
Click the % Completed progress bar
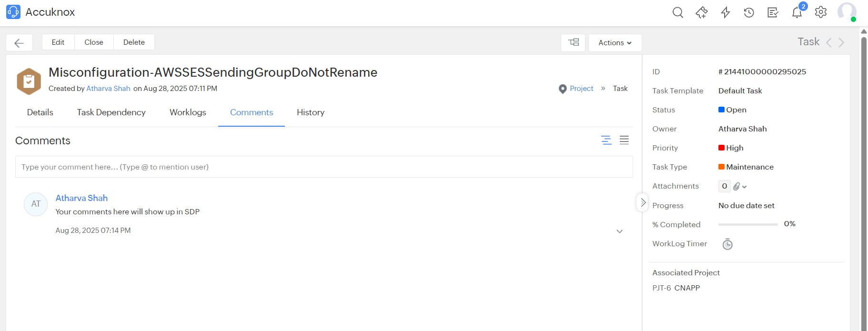tap(747, 224)
